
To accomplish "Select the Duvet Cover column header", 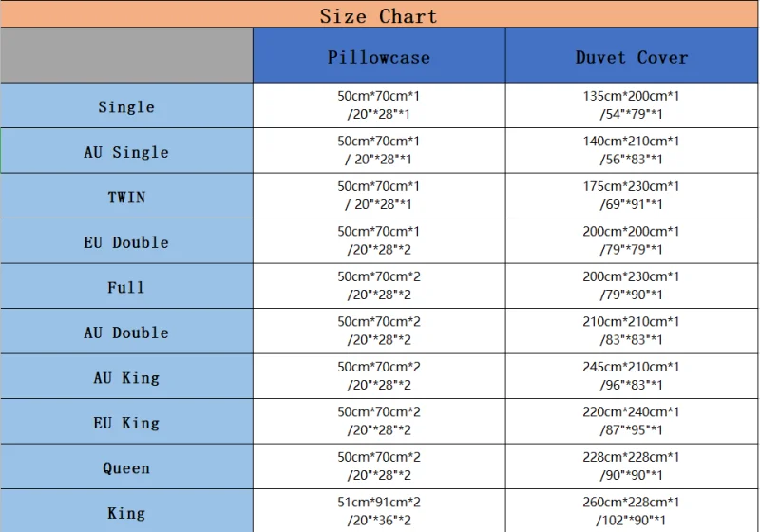I will [631, 56].
